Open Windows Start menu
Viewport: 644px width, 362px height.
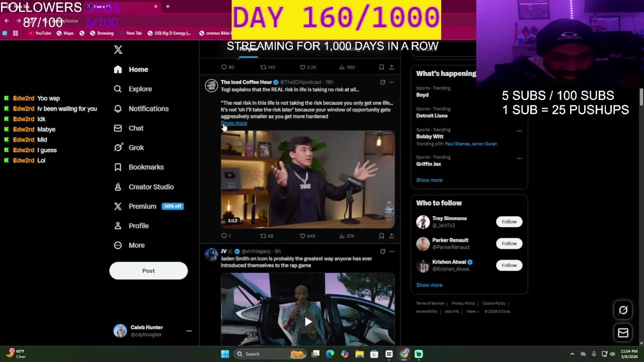click(x=225, y=354)
